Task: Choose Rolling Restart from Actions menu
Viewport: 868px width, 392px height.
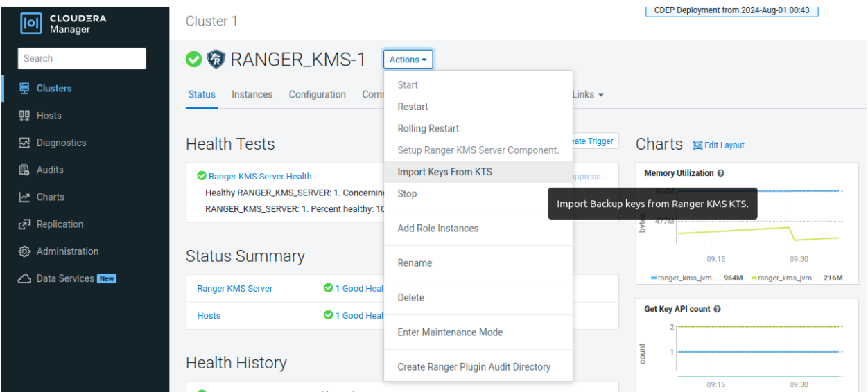Action: (428, 129)
